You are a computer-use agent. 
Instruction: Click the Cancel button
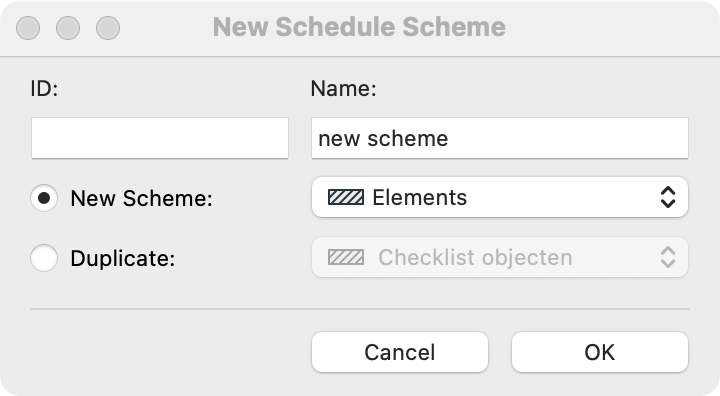point(399,352)
